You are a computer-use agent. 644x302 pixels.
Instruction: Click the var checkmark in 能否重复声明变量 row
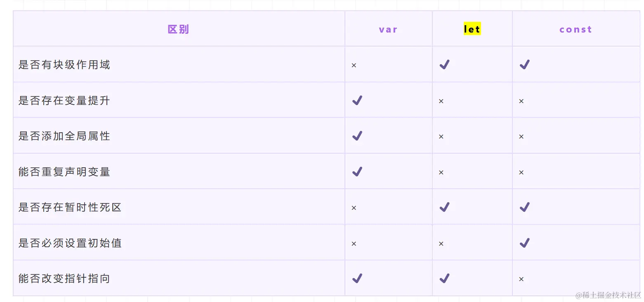pos(357,172)
